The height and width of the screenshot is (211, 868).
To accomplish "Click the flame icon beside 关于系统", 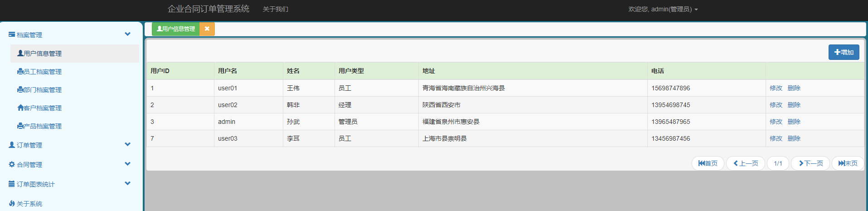I will tap(12, 203).
